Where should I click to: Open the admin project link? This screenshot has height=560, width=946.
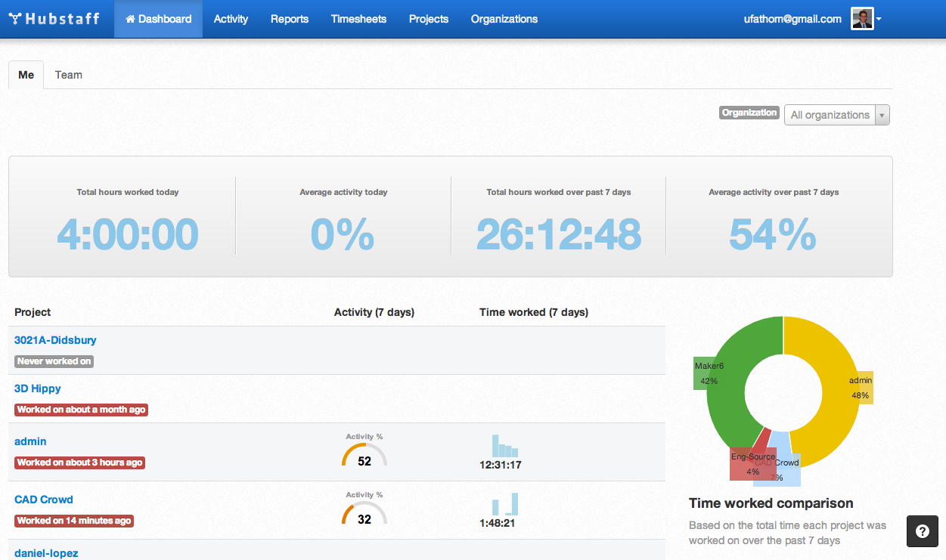click(x=30, y=441)
